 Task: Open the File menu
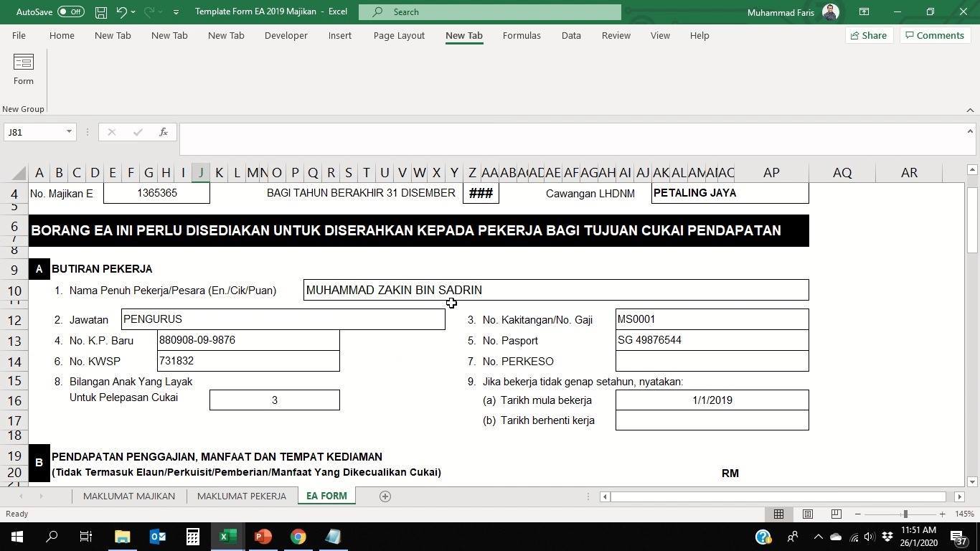tap(19, 35)
